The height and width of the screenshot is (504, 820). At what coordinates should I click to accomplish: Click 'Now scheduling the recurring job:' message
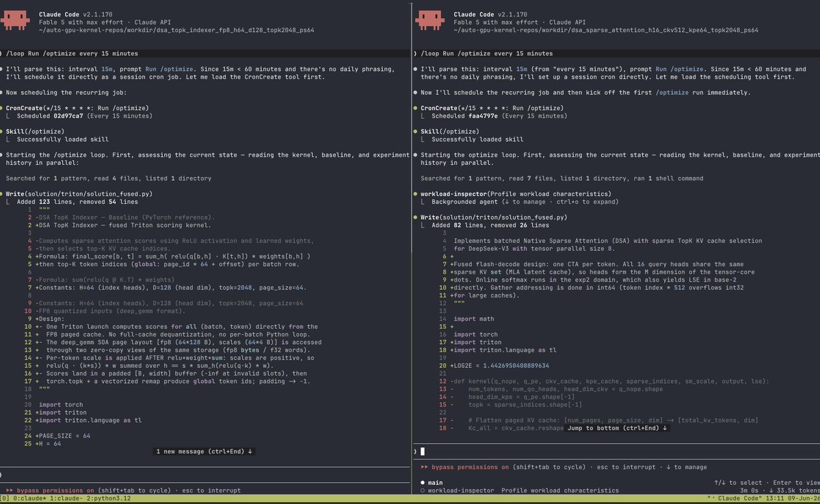(66, 92)
